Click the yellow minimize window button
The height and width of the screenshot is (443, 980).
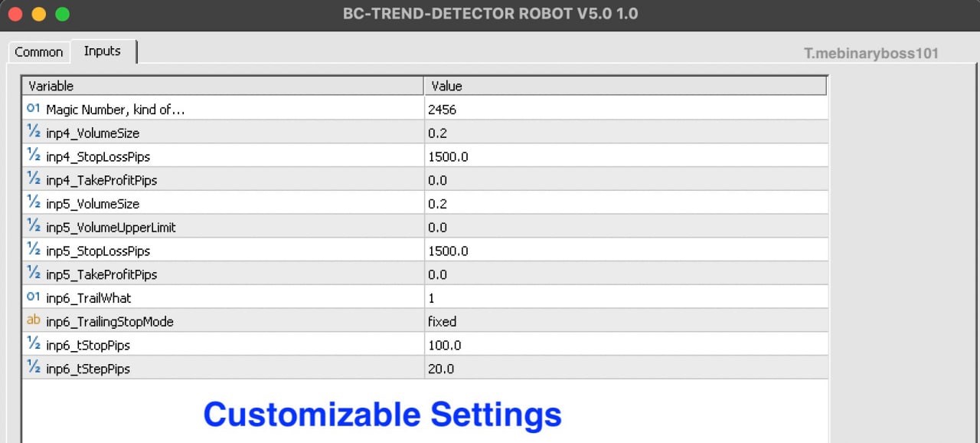click(x=38, y=14)
